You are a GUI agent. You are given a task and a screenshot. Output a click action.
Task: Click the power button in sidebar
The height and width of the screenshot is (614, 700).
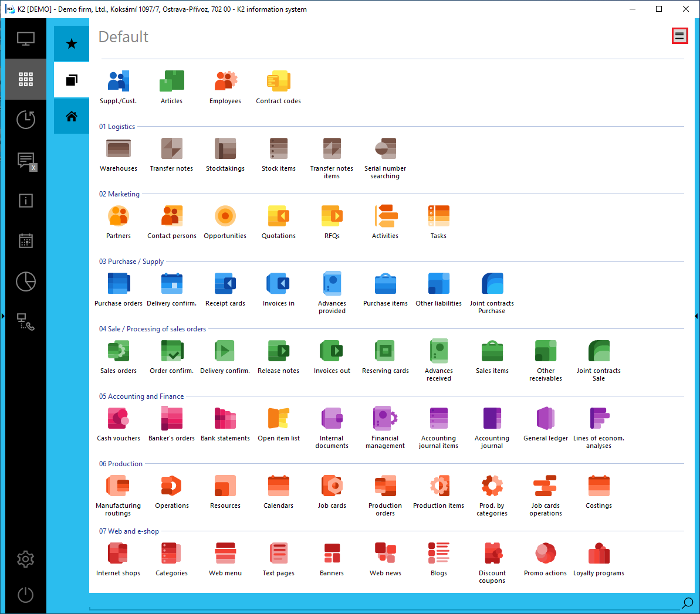click(25, 595)
